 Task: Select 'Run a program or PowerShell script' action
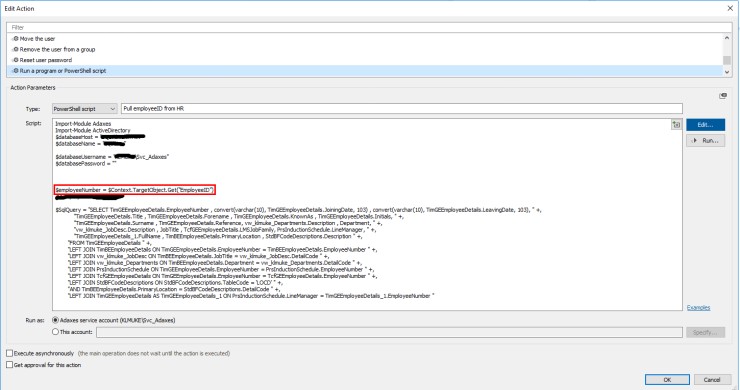365,71
